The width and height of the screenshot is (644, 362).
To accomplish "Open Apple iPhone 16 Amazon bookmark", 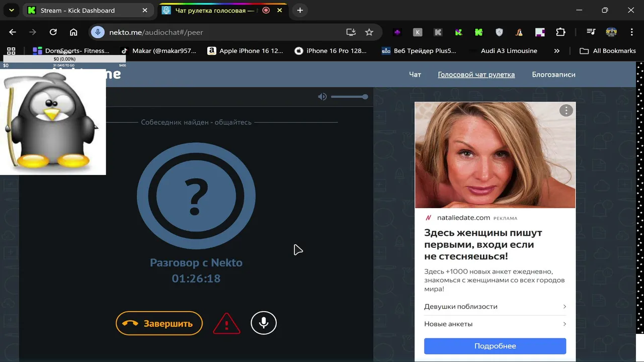I will (246, 51).
